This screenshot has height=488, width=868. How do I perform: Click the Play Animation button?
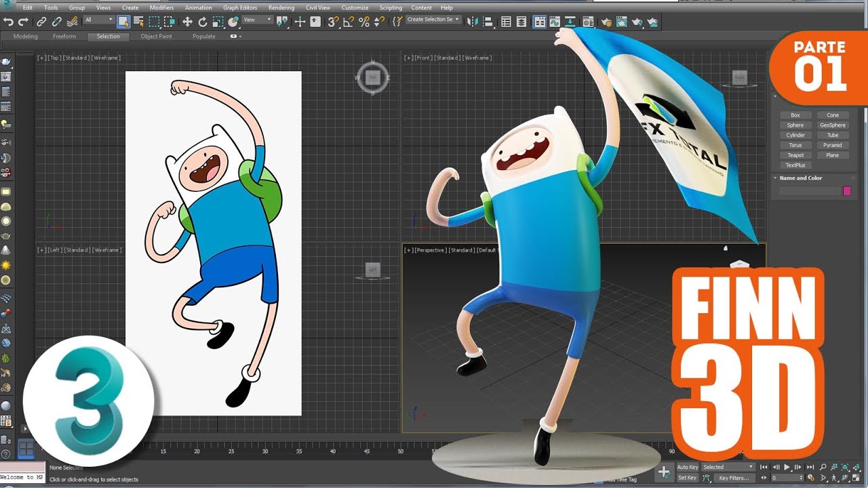[787, 467]
